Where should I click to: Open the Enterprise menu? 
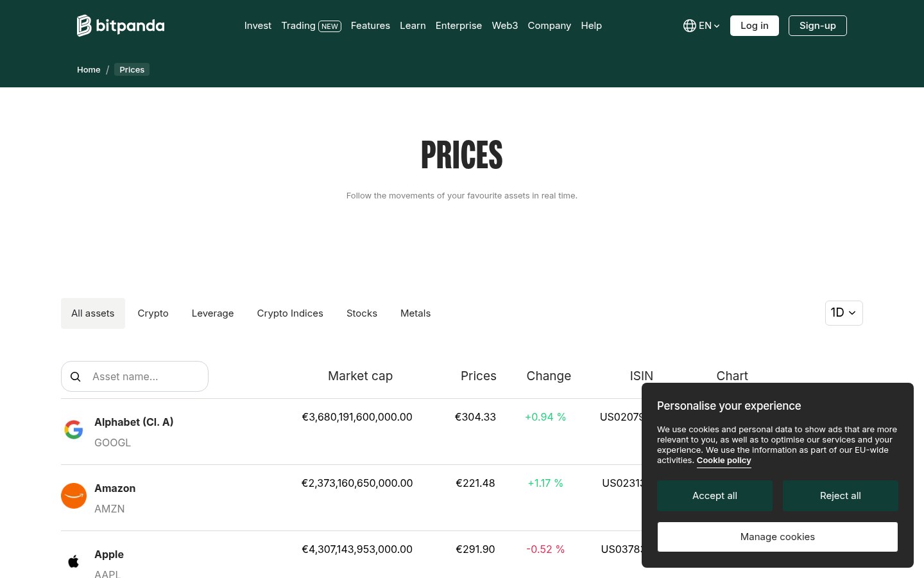[x=459, y=26]
